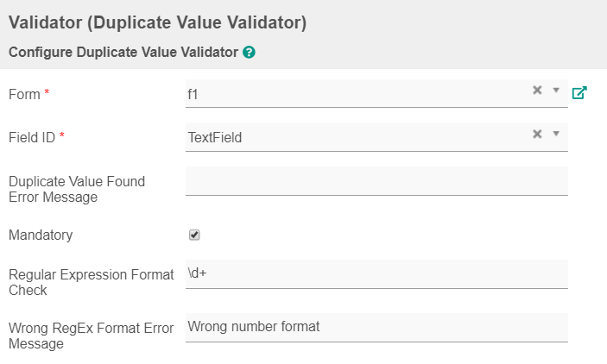
Task: Expand the Form dropdown arrow
Action: click(x=556, y=91)
